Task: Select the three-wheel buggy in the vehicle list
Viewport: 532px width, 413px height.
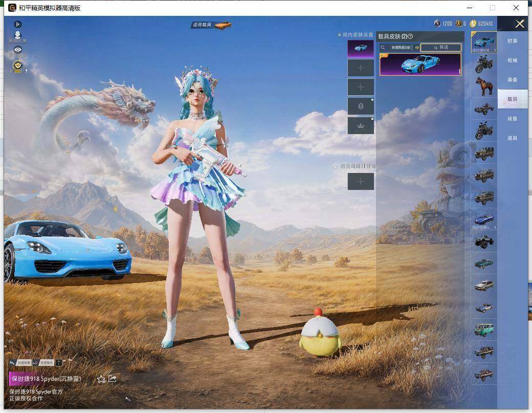Action: click(484, 108)
